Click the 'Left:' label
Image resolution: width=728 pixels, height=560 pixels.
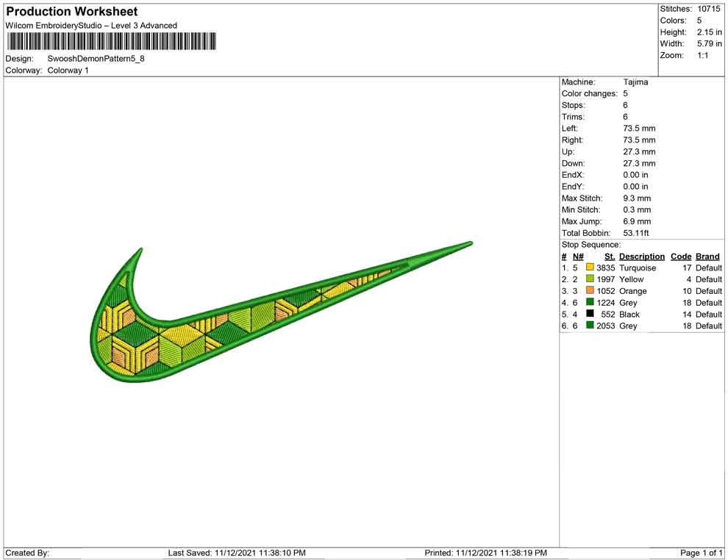pyautogui.click(x=569, y=129)
